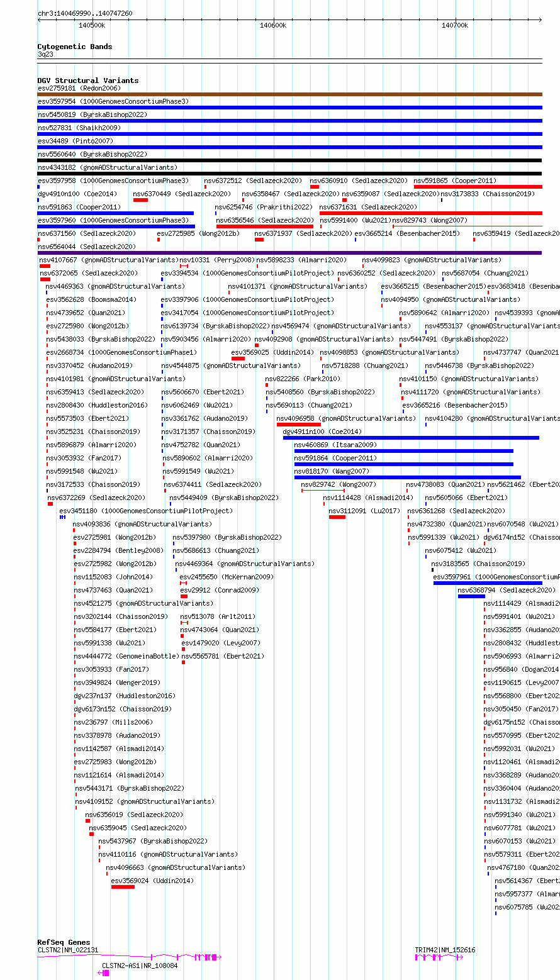Click nsv6368794 (Sedlazeck2020) blue bar
This screenshot has width=560, height=980.
pyautogui.click(x=471, y=596)
